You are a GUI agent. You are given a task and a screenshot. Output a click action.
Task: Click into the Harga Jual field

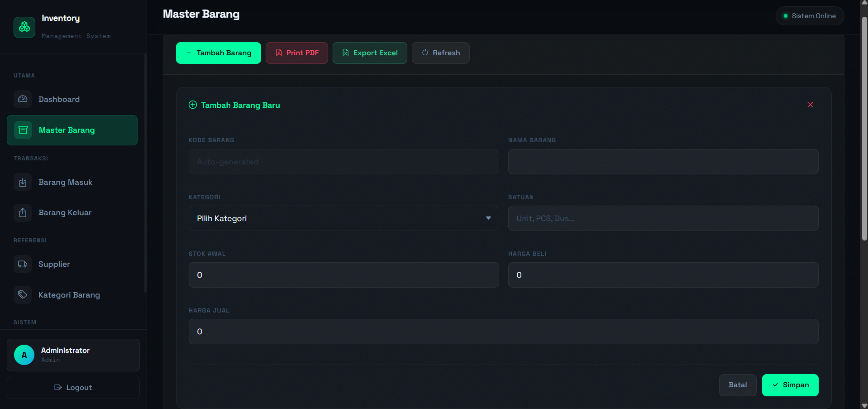[x=504, y=332]
